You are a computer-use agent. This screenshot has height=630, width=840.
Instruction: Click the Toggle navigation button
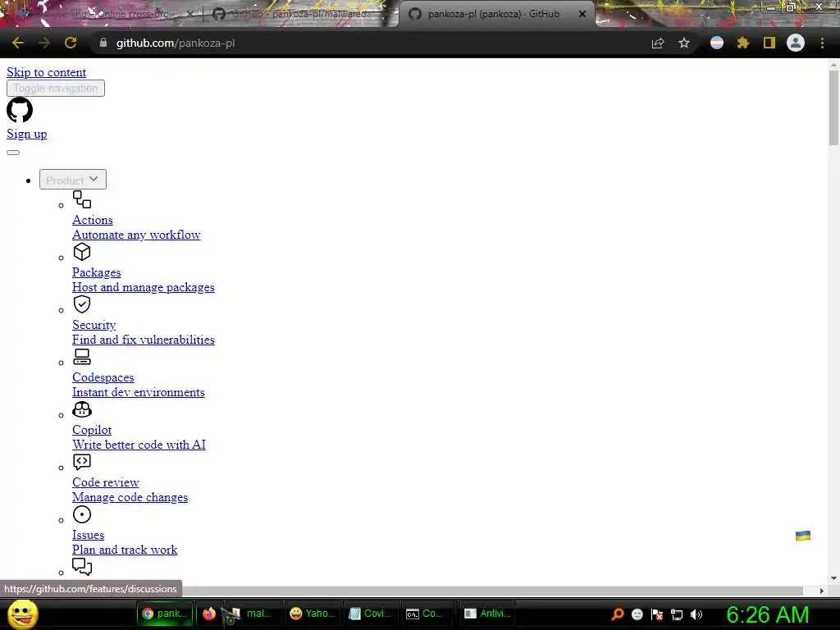56,89
